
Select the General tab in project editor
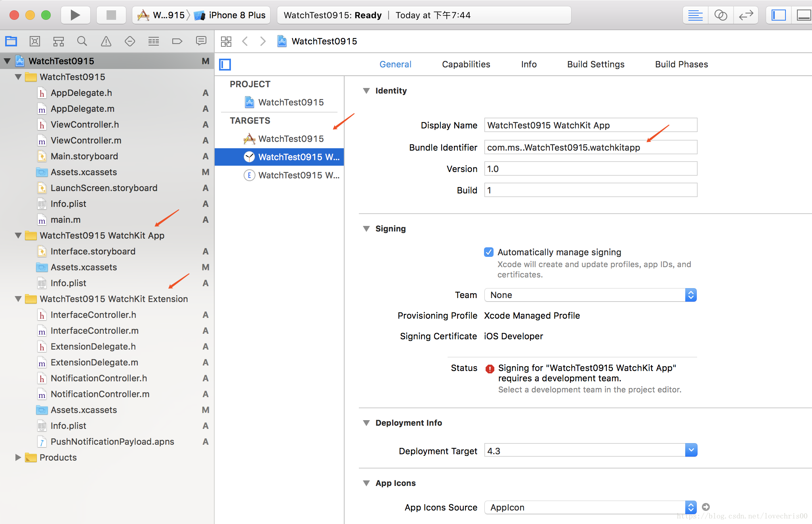[x=395, y=63]
